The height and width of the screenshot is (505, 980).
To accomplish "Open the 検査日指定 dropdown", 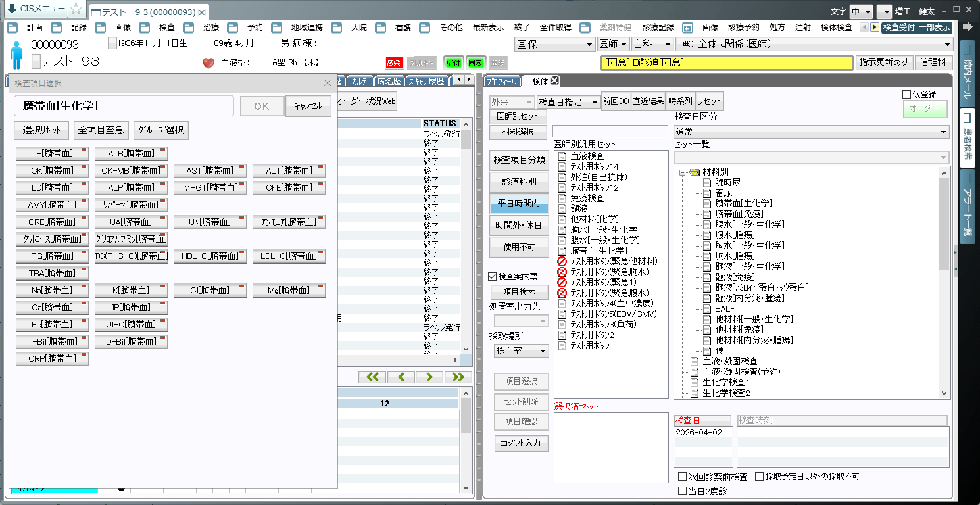I will [568, 103].
